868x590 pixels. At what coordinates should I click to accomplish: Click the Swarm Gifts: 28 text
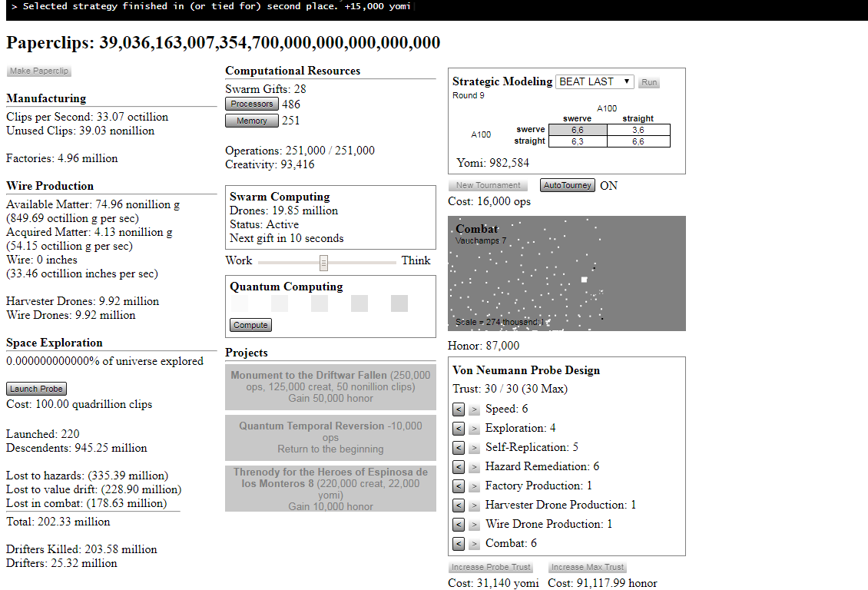click(266, 89)
